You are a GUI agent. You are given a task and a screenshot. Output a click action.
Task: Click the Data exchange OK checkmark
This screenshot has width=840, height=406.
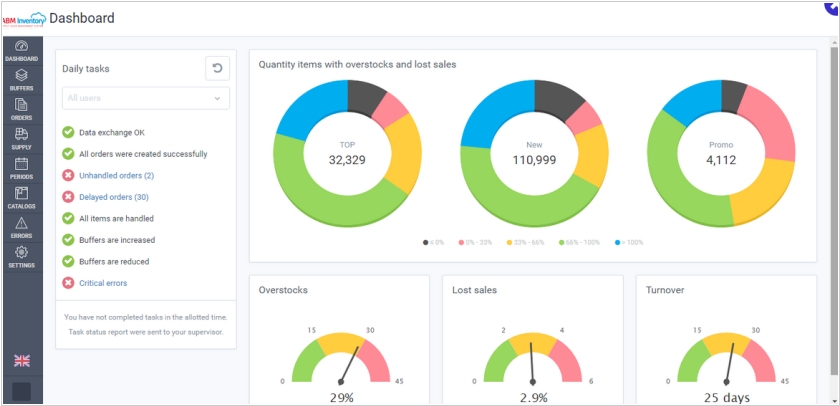[x=68, y=132]
